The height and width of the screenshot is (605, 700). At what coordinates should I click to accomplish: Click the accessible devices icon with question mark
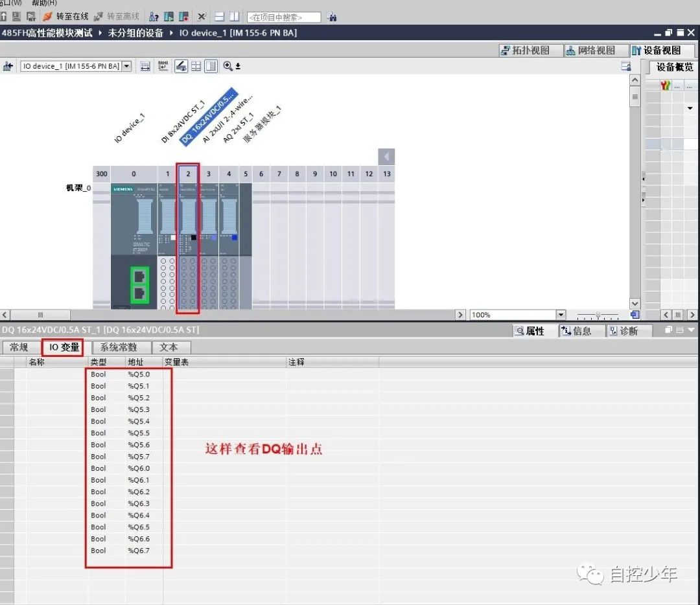click(x=154, y=17)
